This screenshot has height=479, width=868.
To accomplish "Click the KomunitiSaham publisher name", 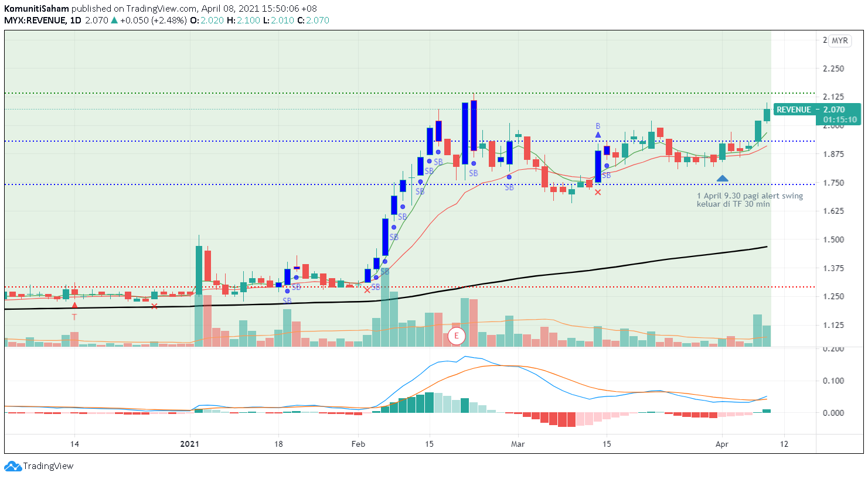I will pos(36,9).
